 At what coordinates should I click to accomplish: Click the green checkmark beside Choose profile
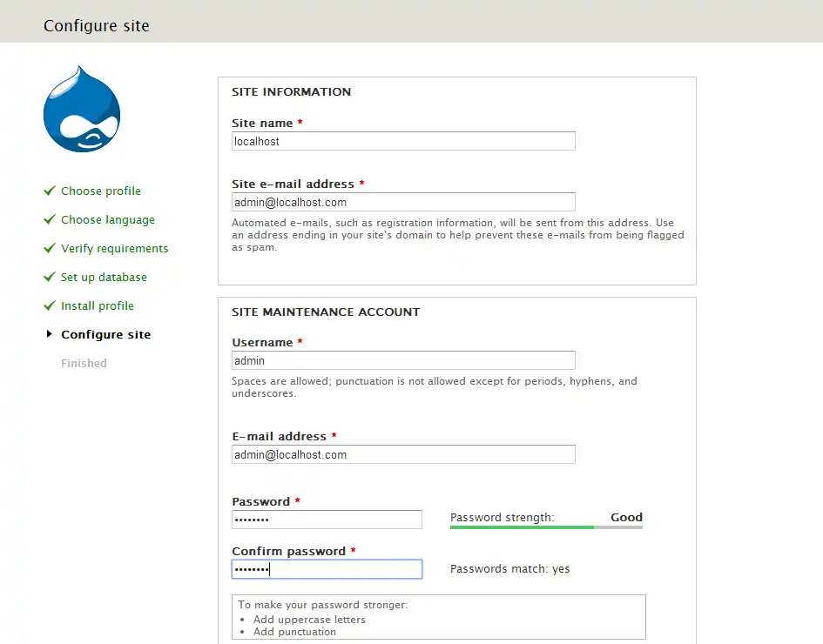[50, 191]
